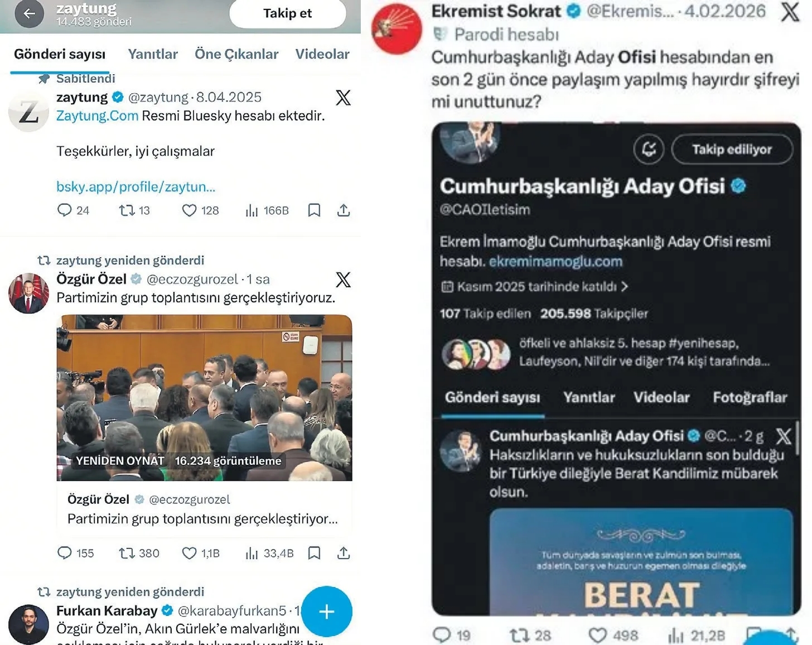Go back using the arrow icon
812x645 pixels.
(30, 13)
